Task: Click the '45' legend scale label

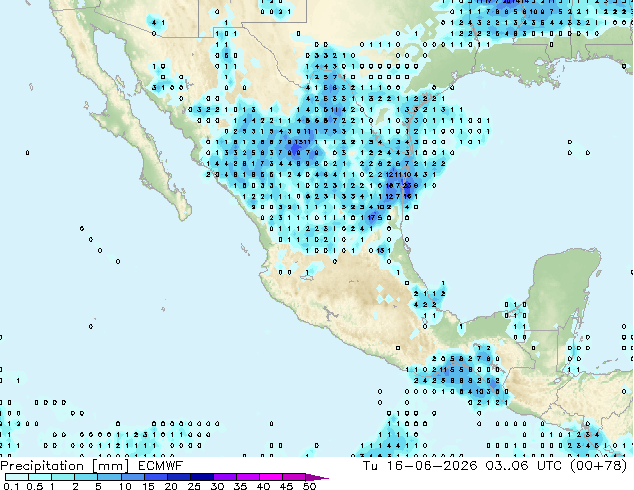Action: 287,486
